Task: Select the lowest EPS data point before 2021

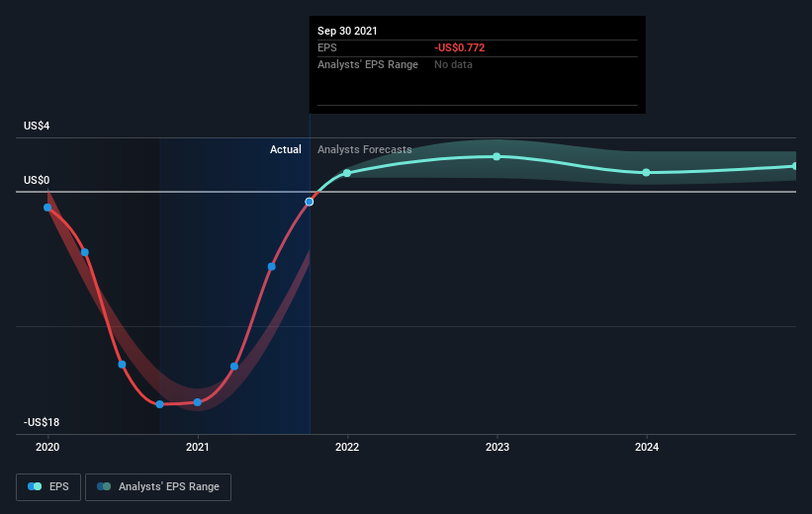Action: [160, 404]
